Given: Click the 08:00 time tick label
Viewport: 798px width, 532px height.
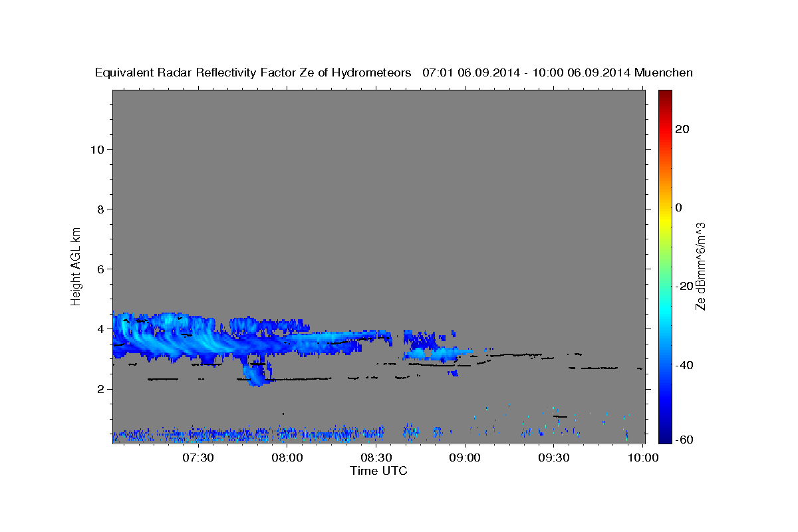Looking at the screenshot, I should pos(287,458).
